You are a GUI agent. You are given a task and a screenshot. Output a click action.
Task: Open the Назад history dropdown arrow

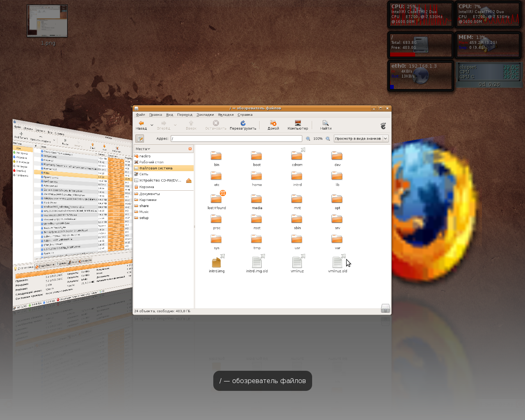point(152,125)
